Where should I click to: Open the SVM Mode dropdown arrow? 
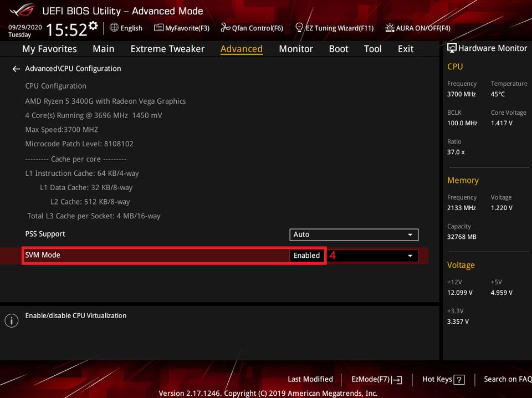pos(410,256)
